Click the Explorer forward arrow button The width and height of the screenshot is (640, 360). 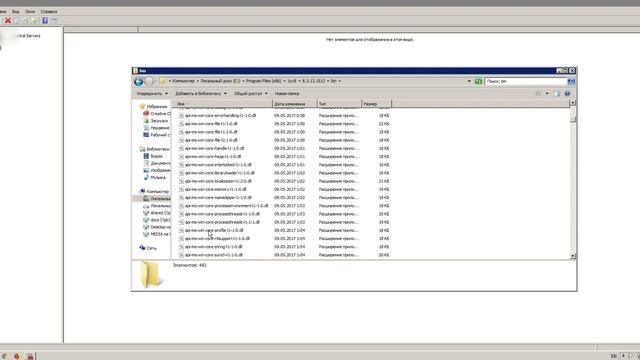(150, 82)
